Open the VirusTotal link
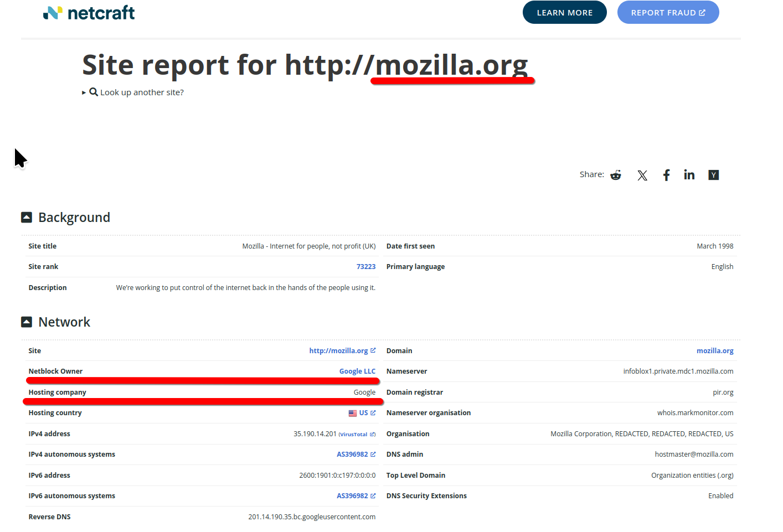Image resolution: width=783 pixels, height=532 pixels. [x=353, y=435]
